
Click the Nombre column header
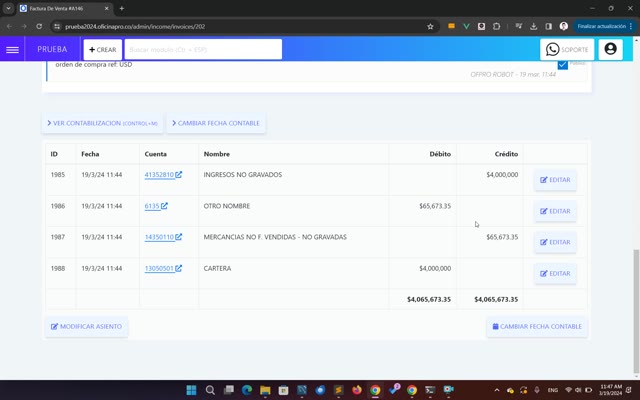217,154
